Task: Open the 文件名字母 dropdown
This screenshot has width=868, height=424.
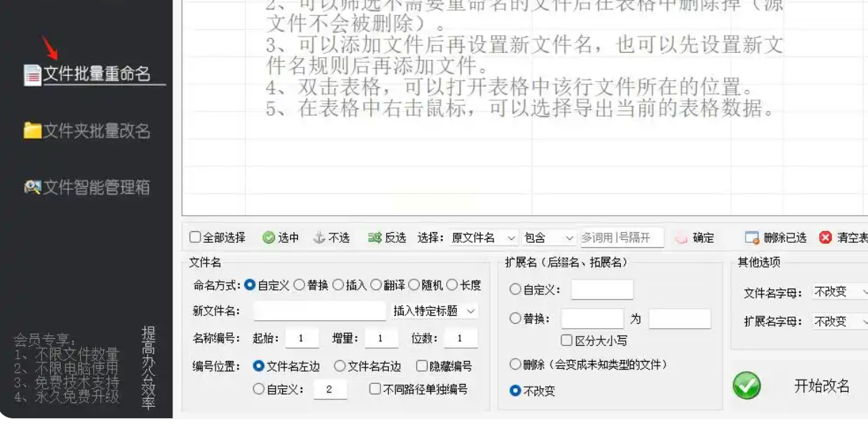Action: (839, 292)
